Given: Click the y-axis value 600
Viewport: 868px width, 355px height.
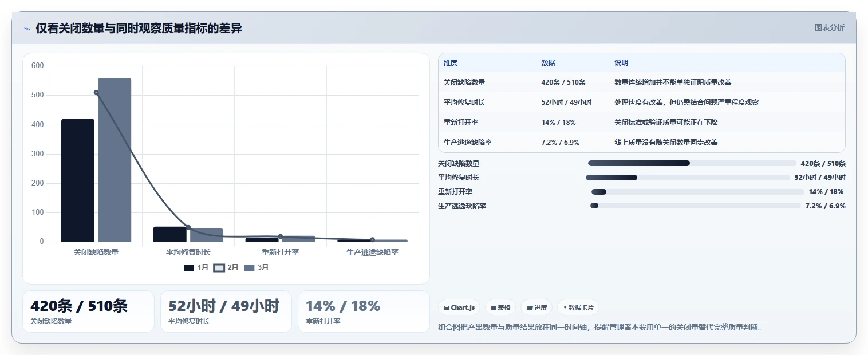Looking at the screenshot, I should coord(38,66).
